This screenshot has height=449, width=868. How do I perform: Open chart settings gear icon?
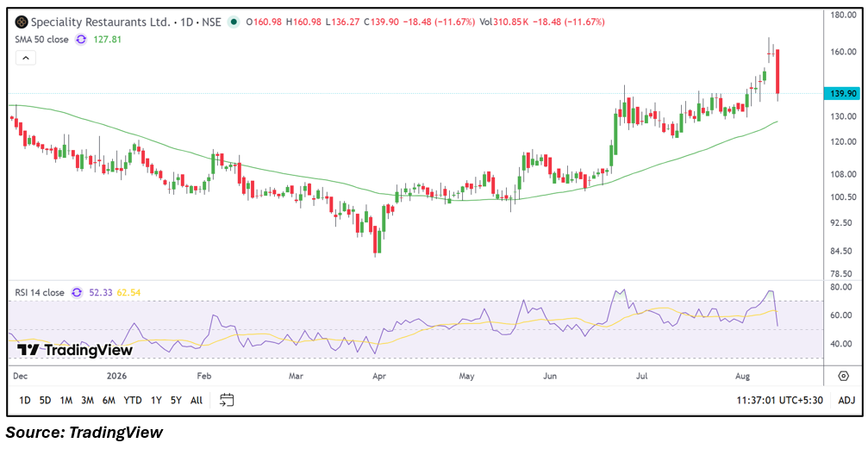coord(843,376)
